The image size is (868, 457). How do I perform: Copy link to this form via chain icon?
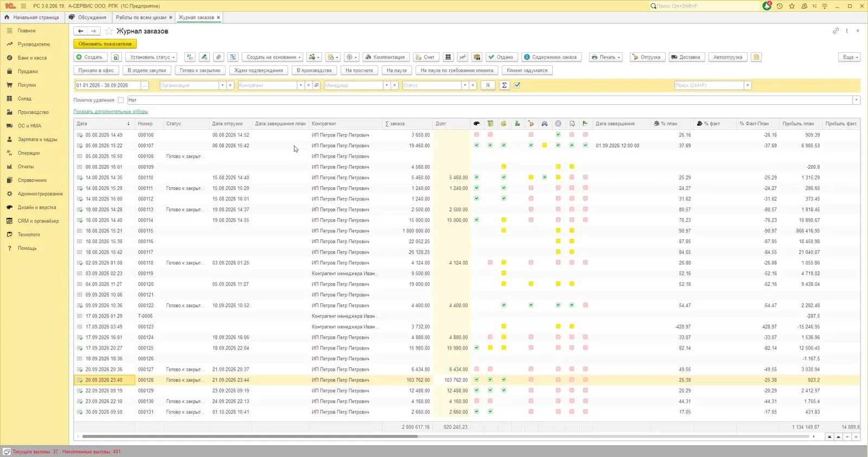(x=835, y=31)
